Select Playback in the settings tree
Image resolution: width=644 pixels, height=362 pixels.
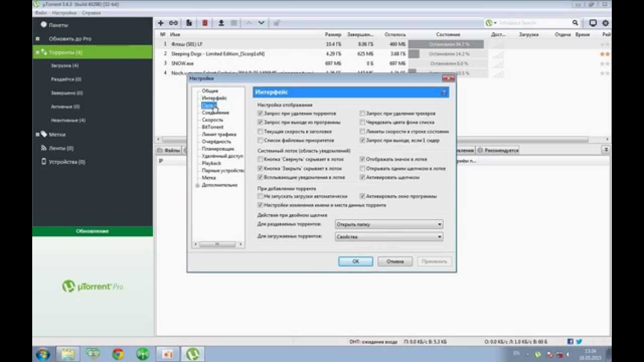[x=211, y=163]
